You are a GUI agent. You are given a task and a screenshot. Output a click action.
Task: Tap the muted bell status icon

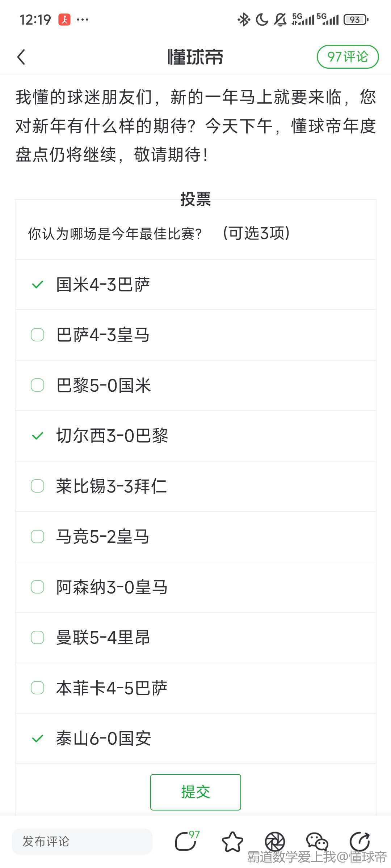coord(280,20)
